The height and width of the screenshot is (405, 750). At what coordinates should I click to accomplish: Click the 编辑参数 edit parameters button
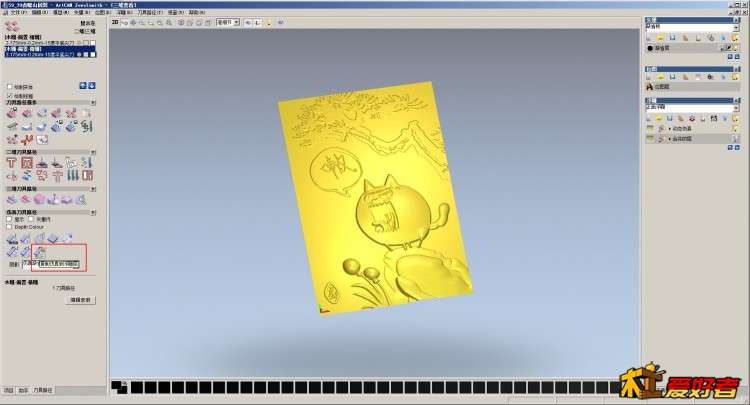point(80,300)
